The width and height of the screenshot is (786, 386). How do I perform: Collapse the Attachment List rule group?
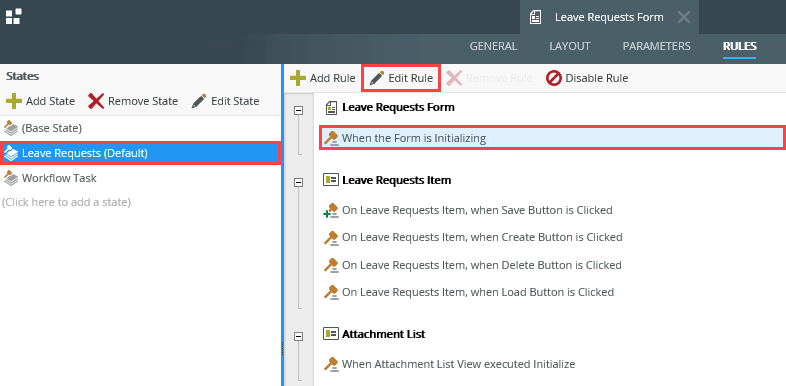coord(299,337)
